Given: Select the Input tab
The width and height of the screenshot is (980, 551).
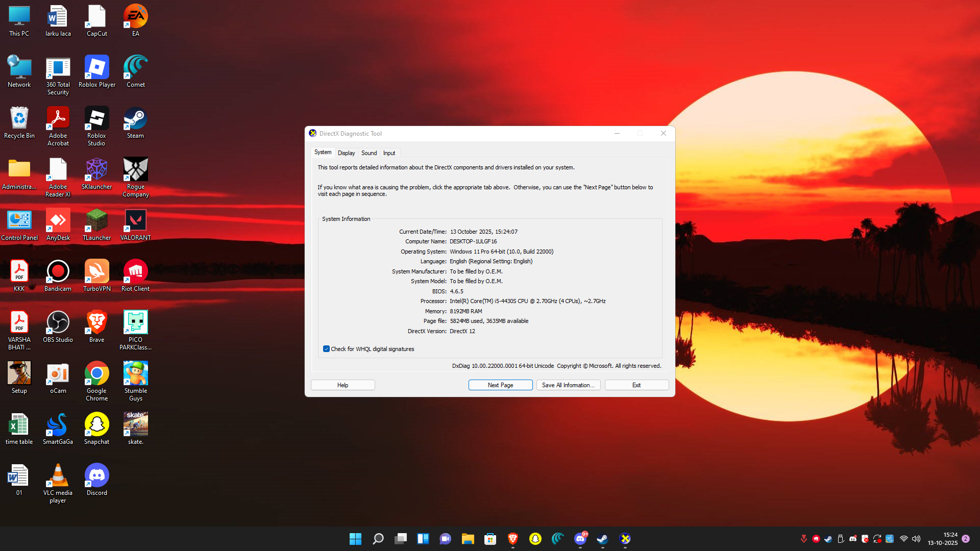Looking at the screenshot, I should pyautogui.click(x=389, y=153).
